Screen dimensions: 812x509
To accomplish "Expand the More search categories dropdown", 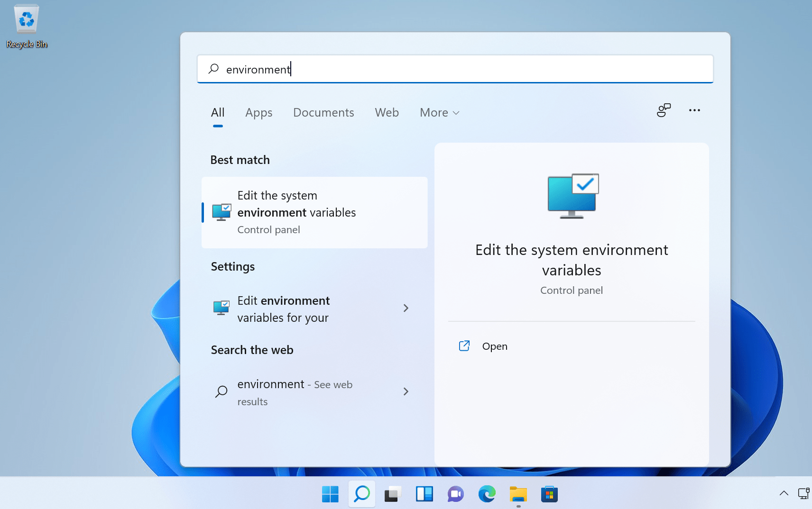I will coord(439,112).
